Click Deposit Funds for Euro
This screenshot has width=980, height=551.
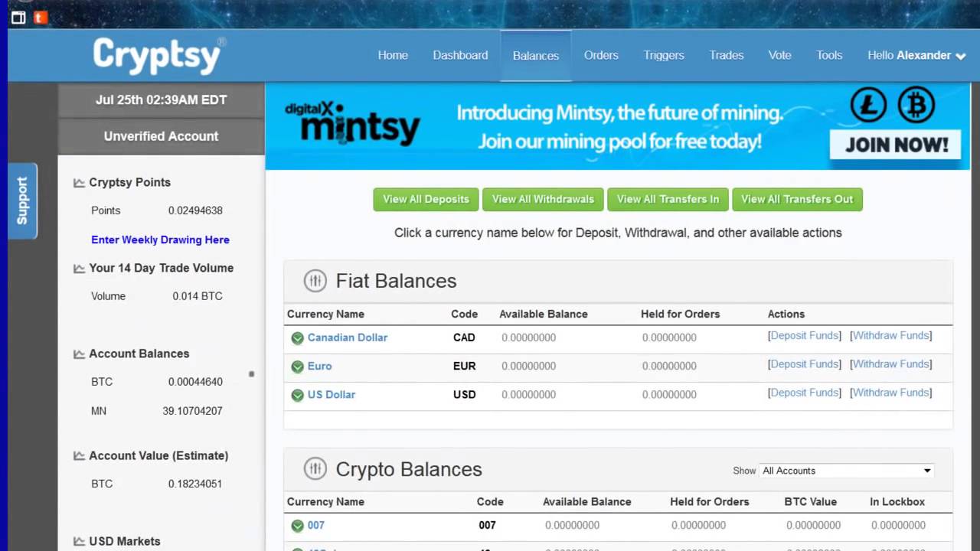coord(805,364)
